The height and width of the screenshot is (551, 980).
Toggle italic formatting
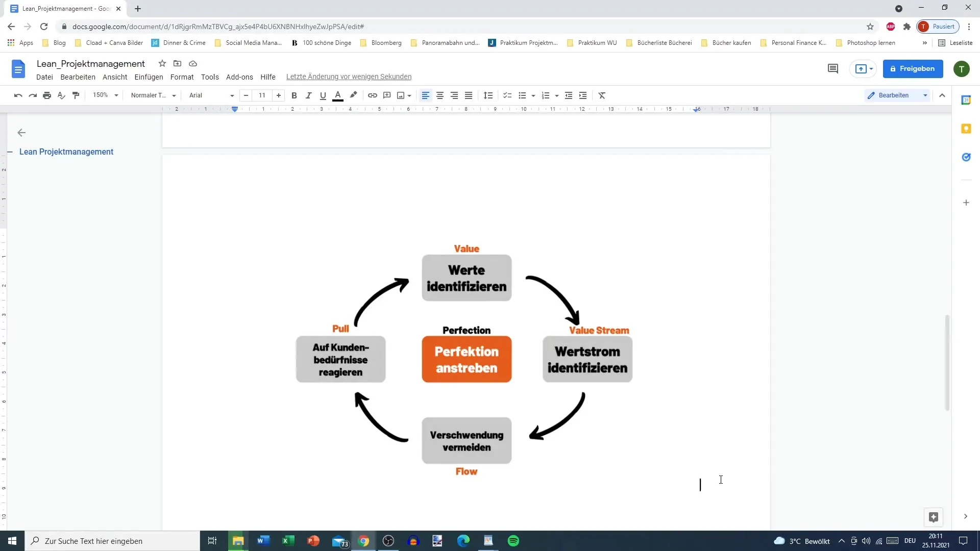tap(308, 95)
